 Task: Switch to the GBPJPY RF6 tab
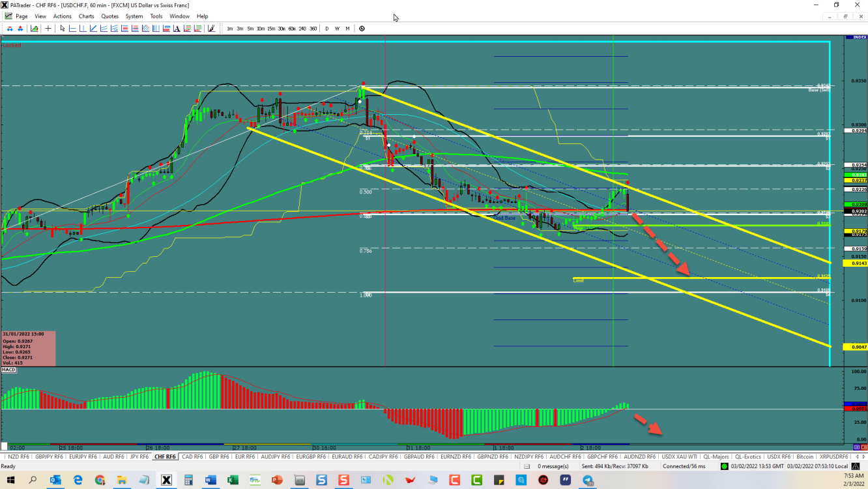click(49, 456)
